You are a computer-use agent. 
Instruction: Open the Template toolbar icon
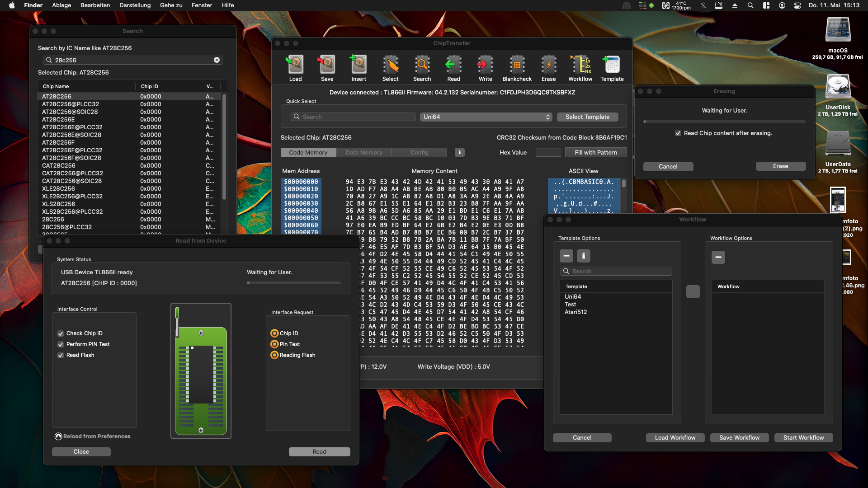coord(612,68)
